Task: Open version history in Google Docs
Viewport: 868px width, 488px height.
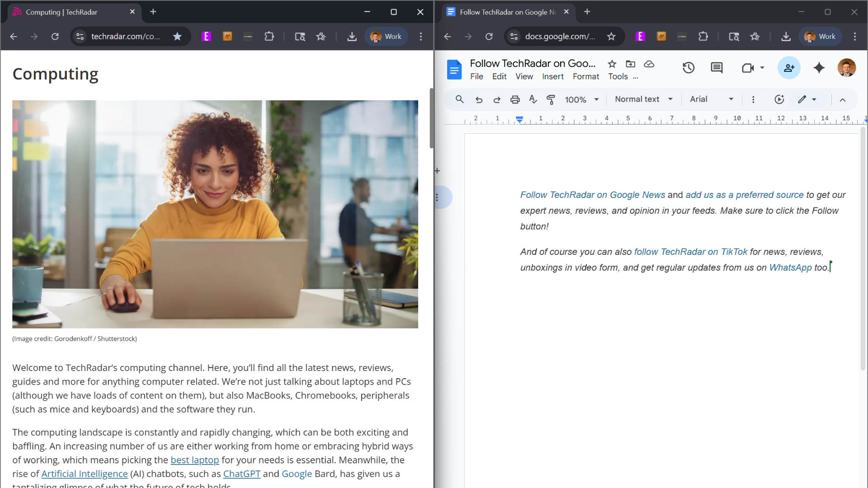Action: click(688, 68)
